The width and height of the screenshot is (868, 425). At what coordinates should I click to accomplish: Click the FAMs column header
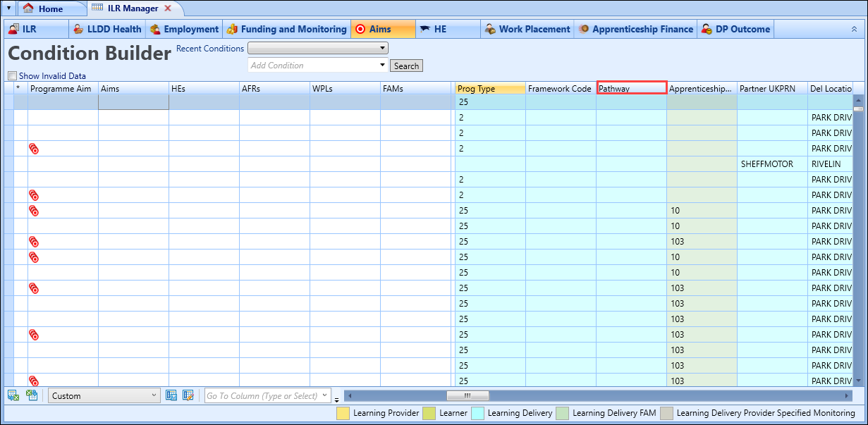click(x=415, y=88)
